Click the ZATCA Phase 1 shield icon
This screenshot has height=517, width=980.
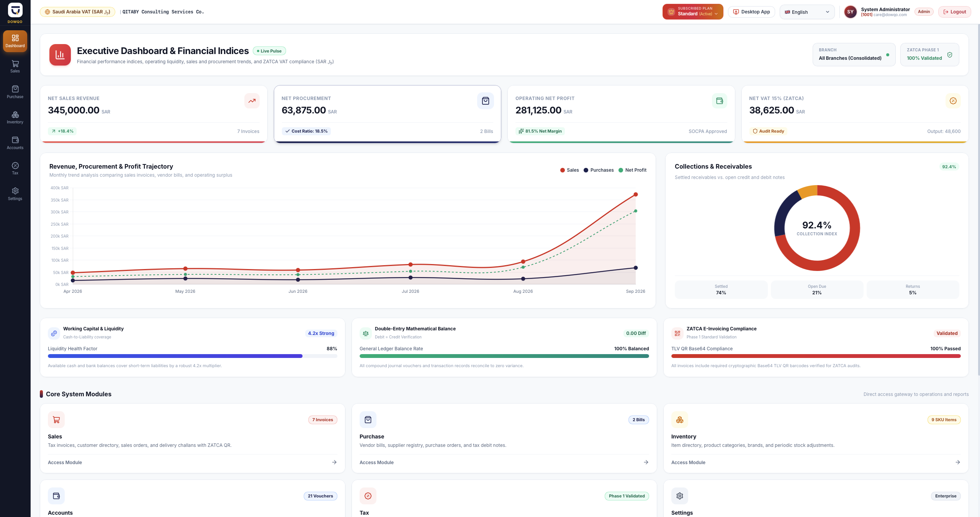(950, 55)
